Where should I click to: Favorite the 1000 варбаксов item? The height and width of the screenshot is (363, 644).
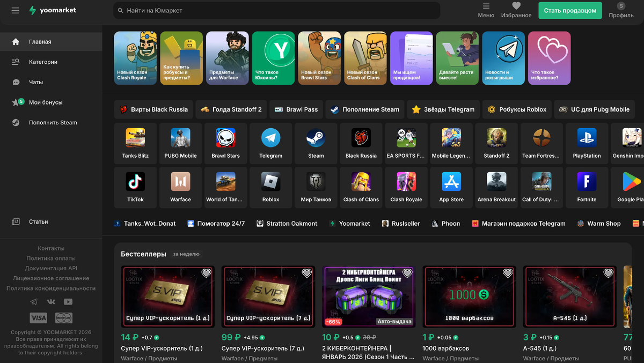[508, 273]
